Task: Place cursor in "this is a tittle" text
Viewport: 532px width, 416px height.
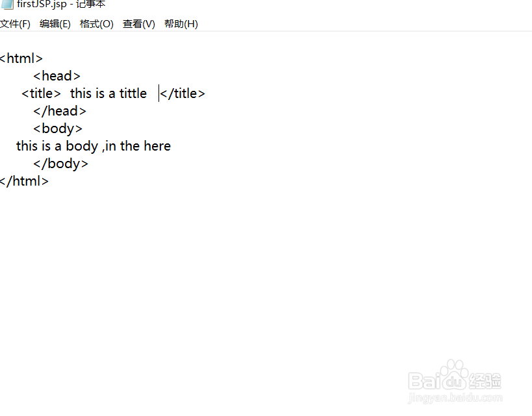Action: pyautogui.click(x=108, y=93)
